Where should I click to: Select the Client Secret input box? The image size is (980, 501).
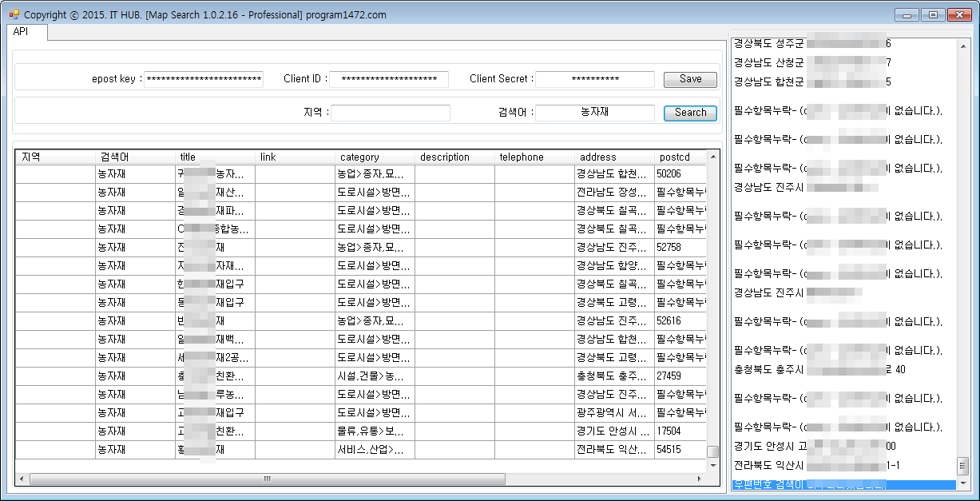(595, 79)
